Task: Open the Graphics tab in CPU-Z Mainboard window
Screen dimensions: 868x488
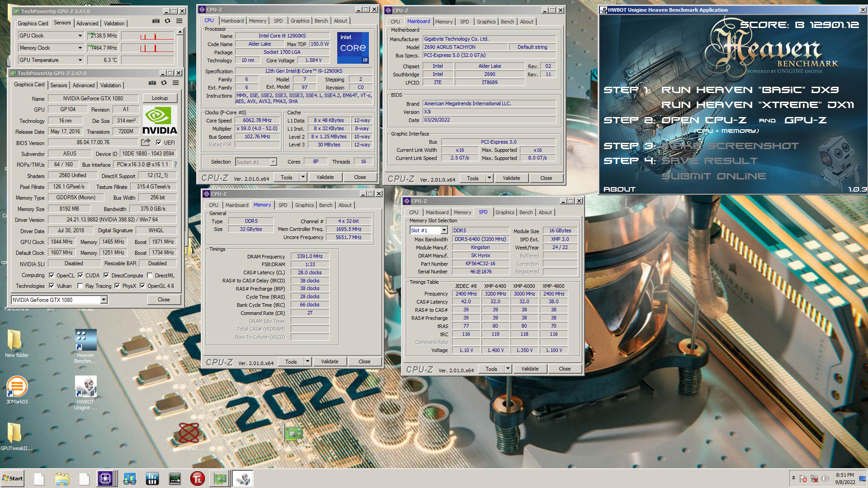Action: 486,22
